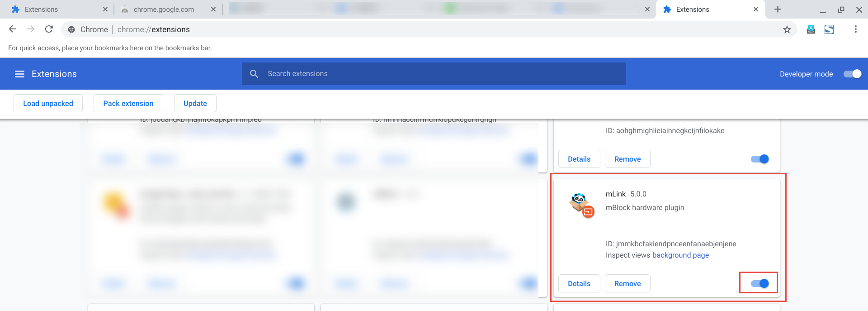Close the blurred middle tab
The height and width of the screenshot is (311, 868).
point(647,9)
